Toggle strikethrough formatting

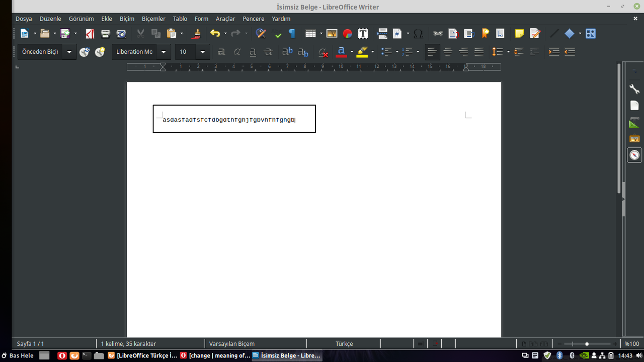click(268, 52)
